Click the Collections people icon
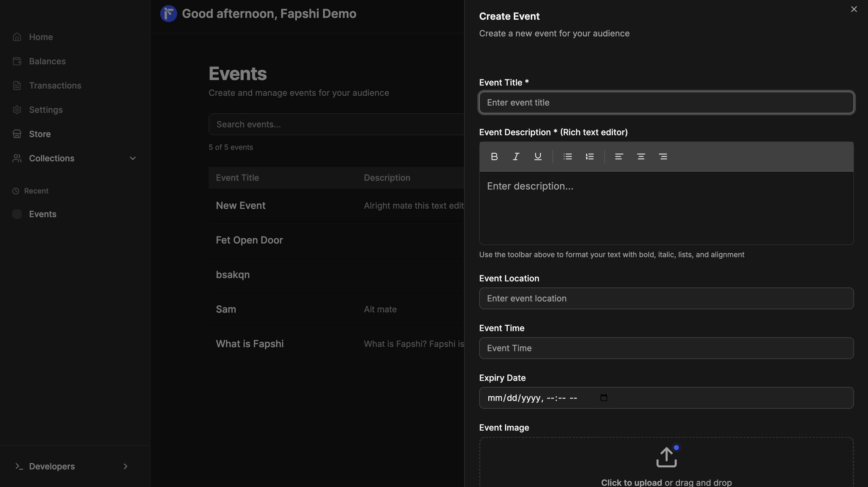The height and width of the screenshot is (487, 868). 17,158
